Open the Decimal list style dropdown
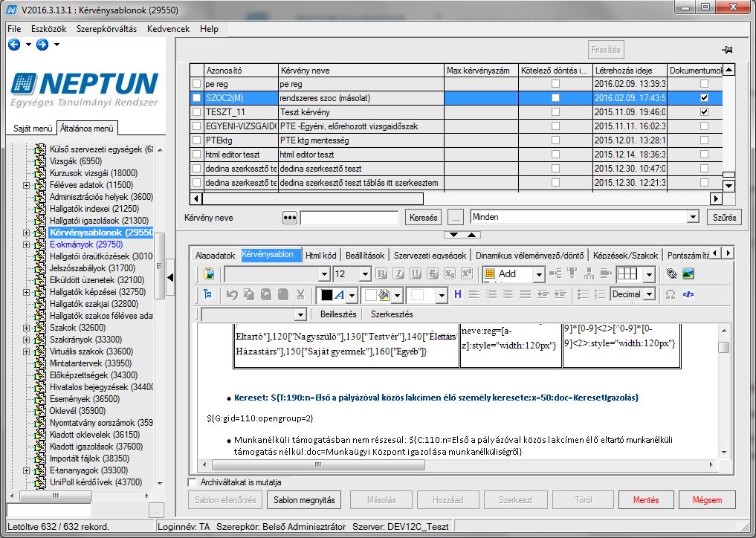The width and height of the screenshot is (756, 538). tap(650, 294)
